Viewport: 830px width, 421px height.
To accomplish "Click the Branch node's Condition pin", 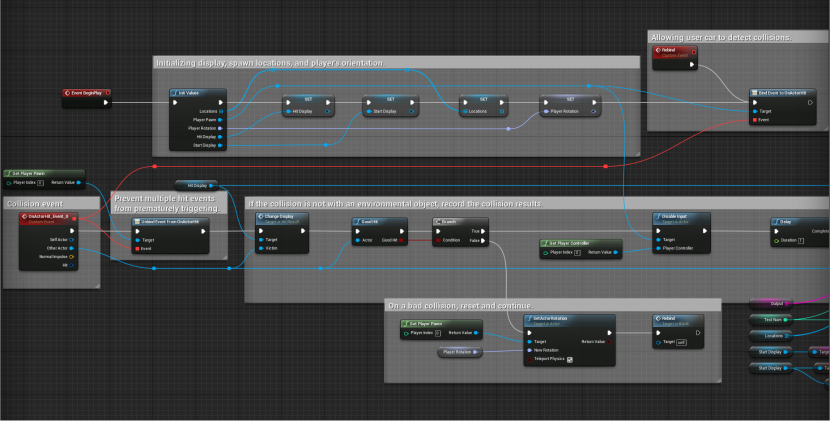I will coord(438,240).
